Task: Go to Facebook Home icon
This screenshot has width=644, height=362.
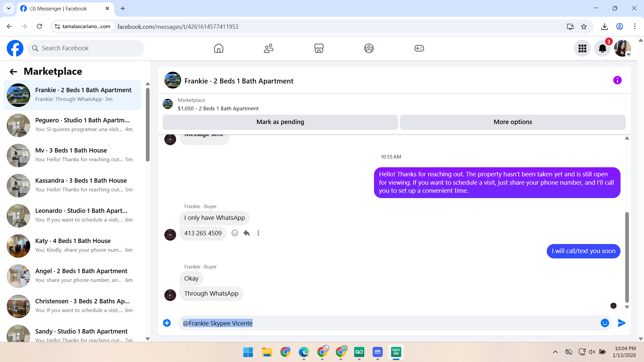Action: pos(218,48)
